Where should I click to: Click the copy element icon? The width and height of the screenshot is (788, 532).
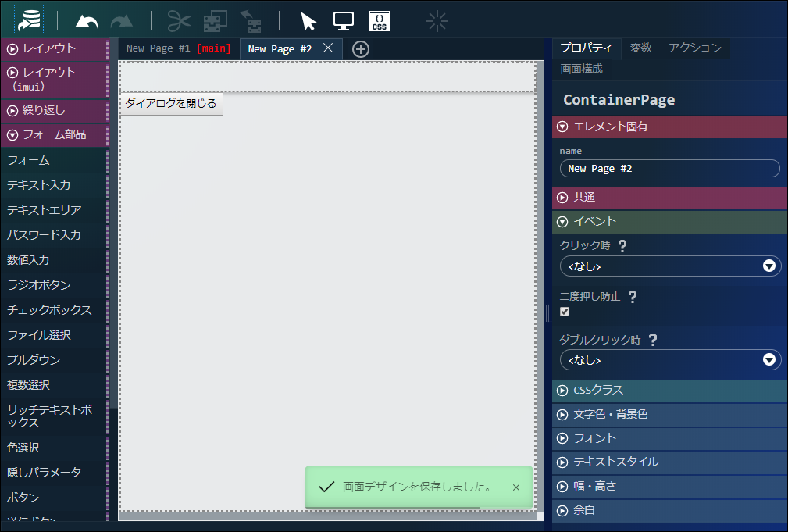[x=215, y=21]
